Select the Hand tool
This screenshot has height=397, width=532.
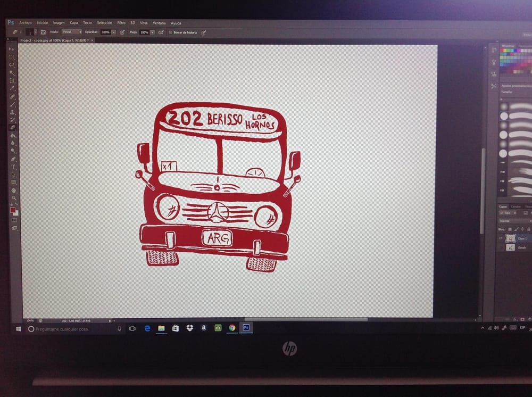tap(14, 191)
